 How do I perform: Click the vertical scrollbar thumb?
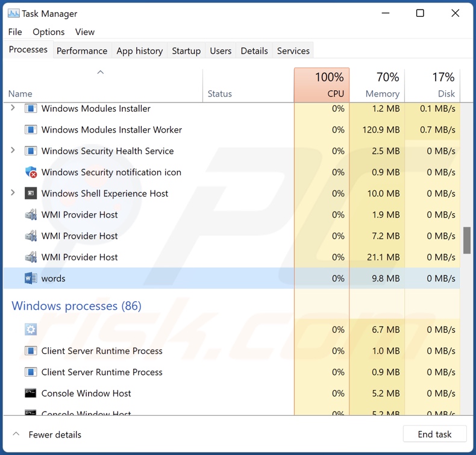[x=467, y=240]
